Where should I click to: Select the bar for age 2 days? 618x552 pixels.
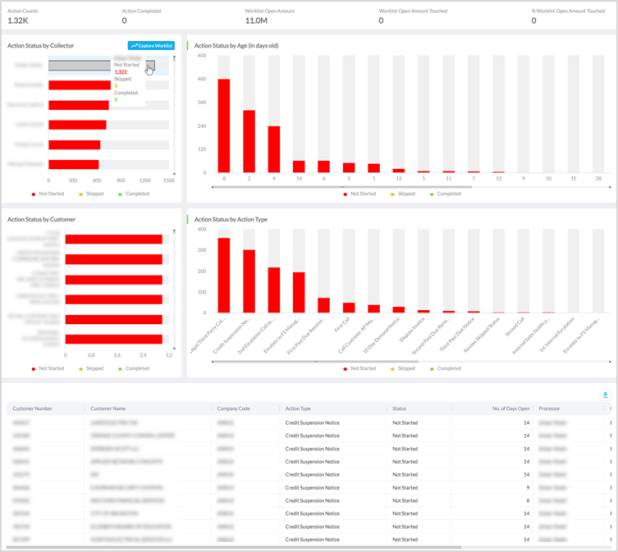tap(249, 141)
